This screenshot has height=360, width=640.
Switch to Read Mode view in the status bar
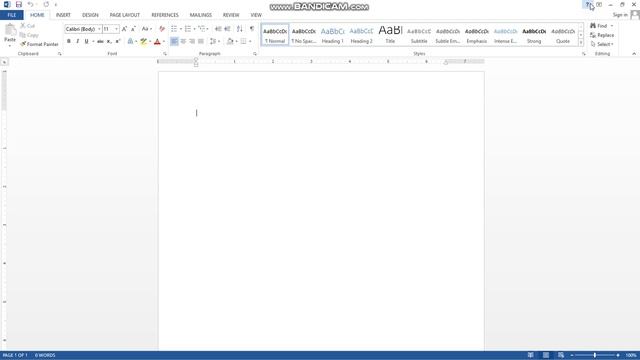530,355
